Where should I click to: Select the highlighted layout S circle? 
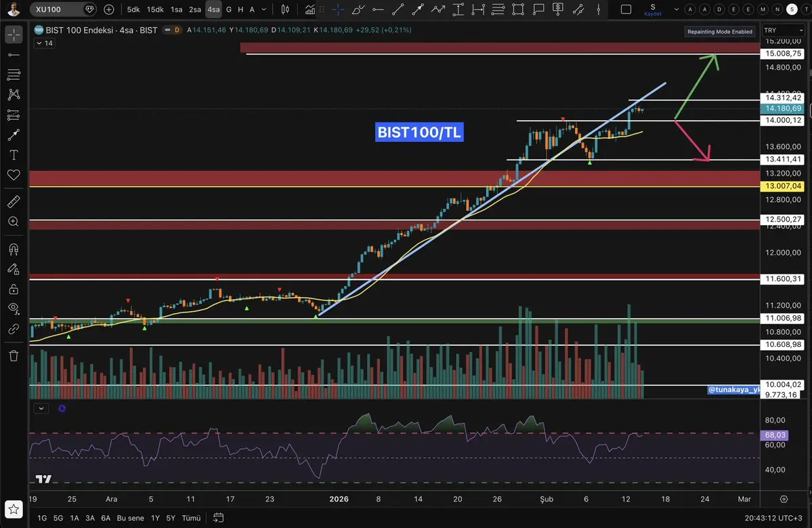pos(791,9)
